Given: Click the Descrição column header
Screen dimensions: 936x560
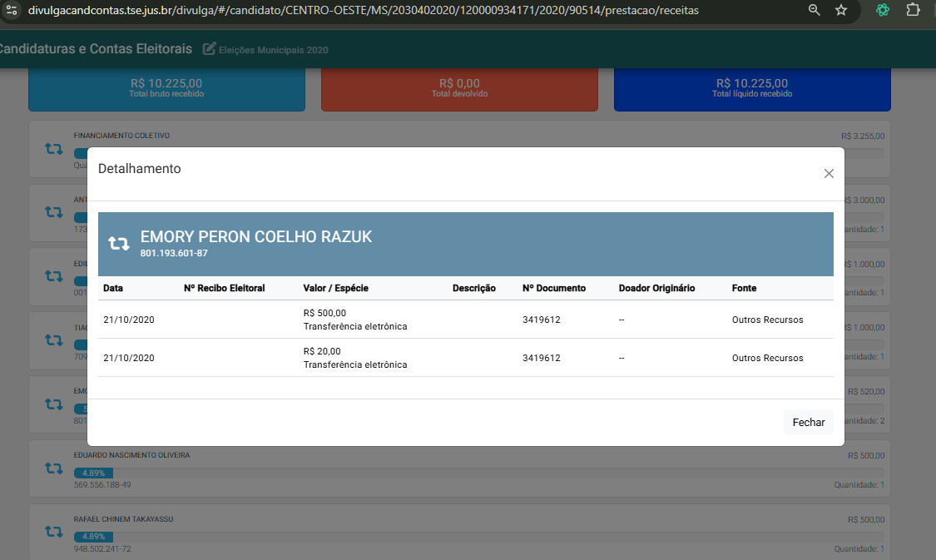Looking at the screenshot, I should click(474, 288).
